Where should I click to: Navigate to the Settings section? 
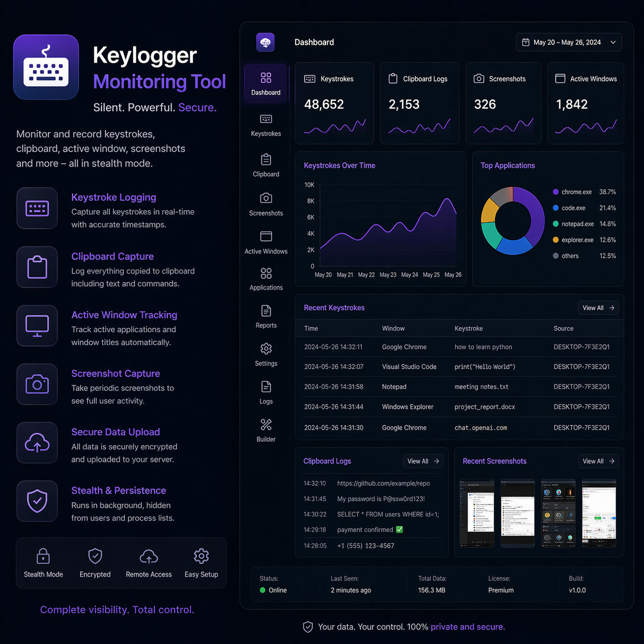tap(266, 349)
